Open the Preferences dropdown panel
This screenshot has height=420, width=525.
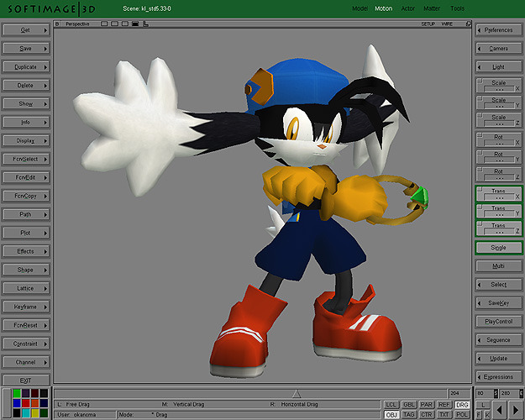tap(498, 30)
